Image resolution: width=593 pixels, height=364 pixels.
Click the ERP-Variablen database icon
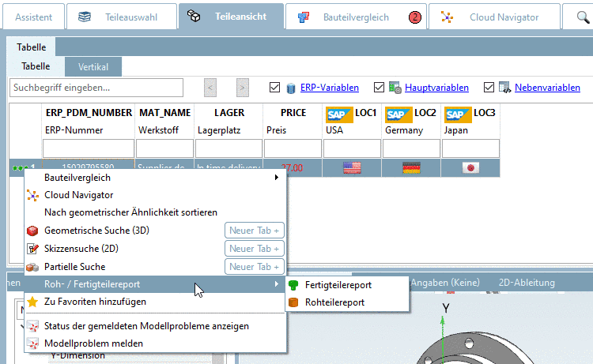click(290, 88)
